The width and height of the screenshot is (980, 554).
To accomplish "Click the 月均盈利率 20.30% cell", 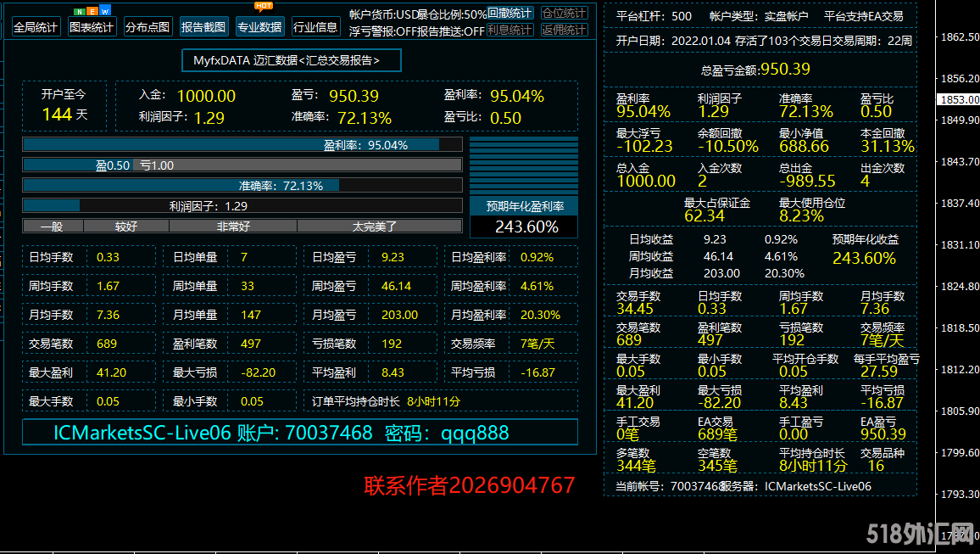I will point(511,315).
